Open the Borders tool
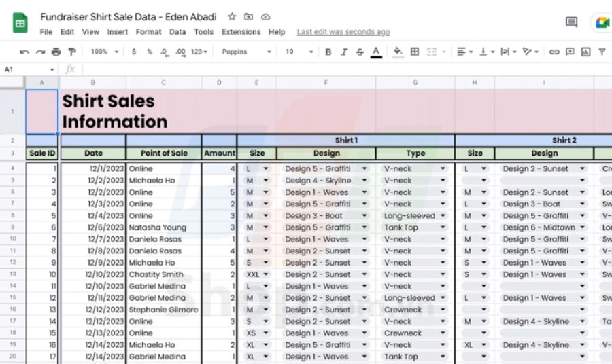612x364 pixels. point(415,52)
